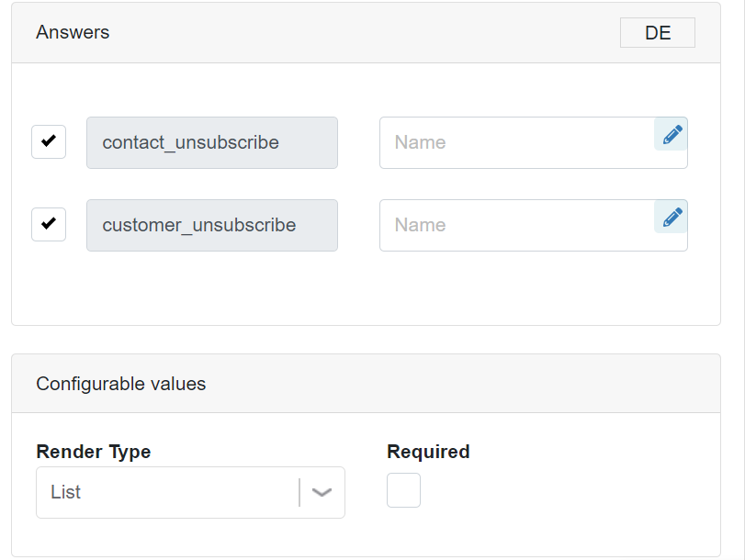This screenshot has width=745, height=560.
Task: Select the displayed List value in Render Type
Action: tap(65, 492)
